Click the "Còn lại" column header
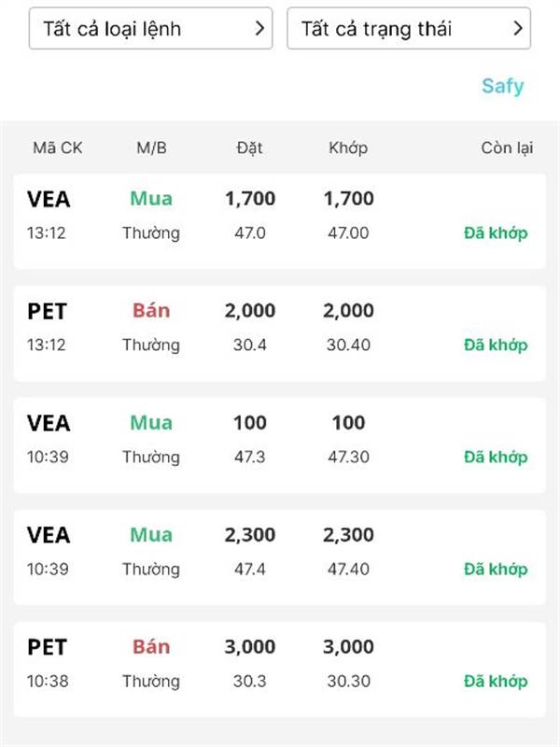560x747 pixels. click(x=507, y=148)
